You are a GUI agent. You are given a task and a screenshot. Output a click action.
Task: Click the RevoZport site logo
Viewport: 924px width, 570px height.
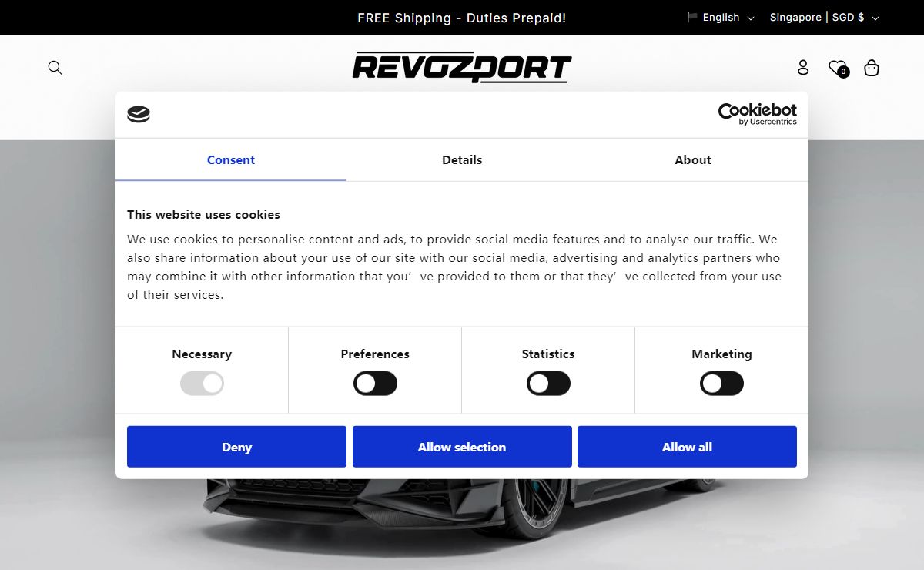click(x=462, y=68)
